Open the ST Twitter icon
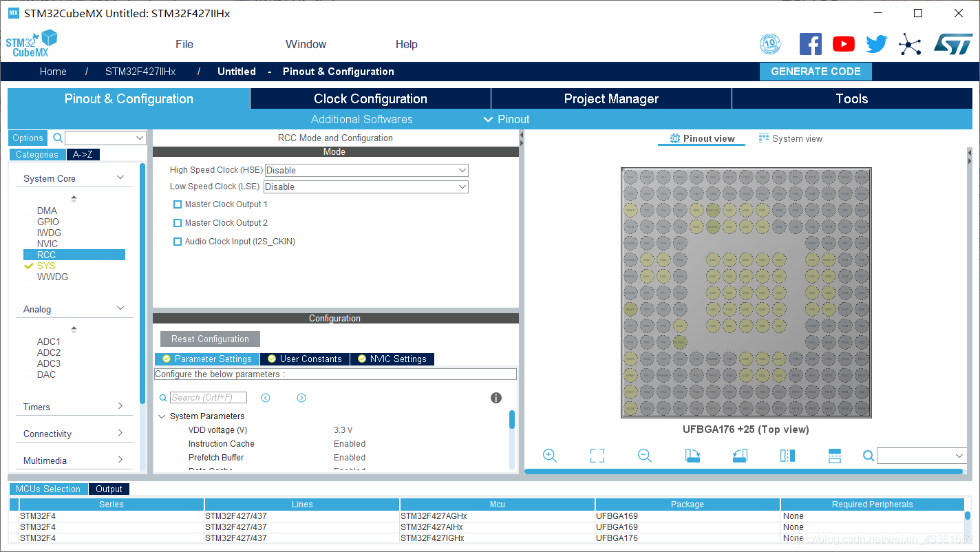The width and height of the screenshot is (980, 552). [x=877, y=44]
